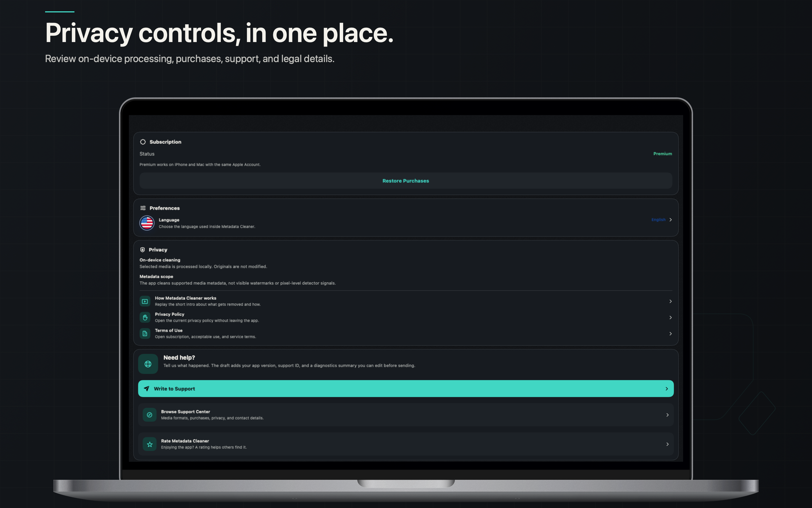Click 'Privacy controls, in one place.' headline

coord(219,33)
